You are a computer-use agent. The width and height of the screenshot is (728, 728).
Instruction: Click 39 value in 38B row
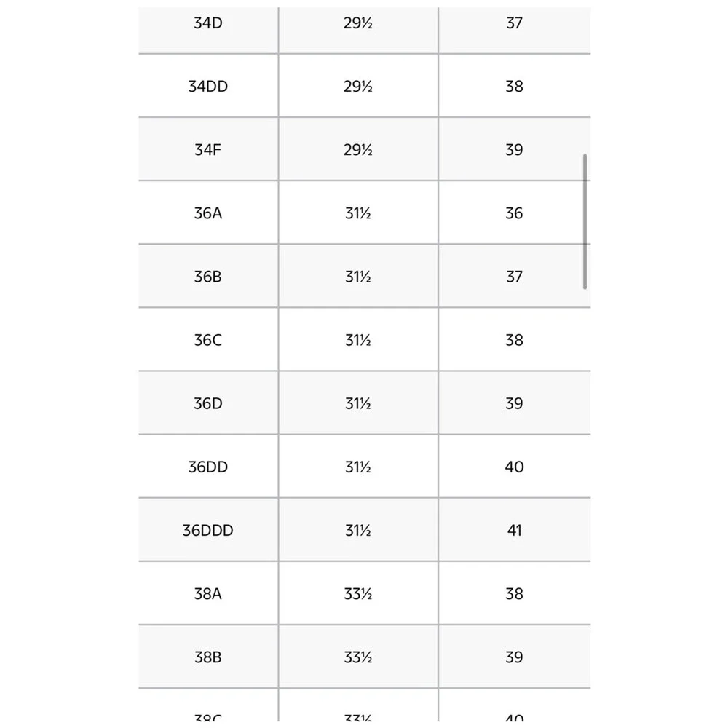[515, 657]
